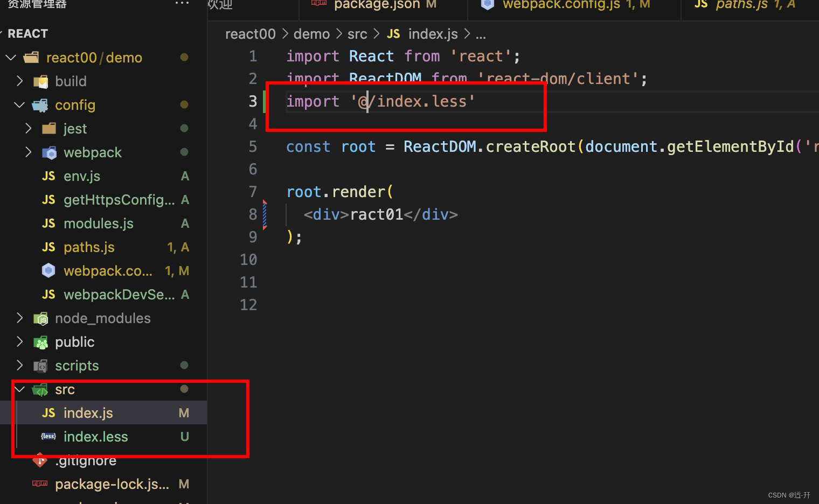Expand the build folder chevron

click(x=20, y=81)
